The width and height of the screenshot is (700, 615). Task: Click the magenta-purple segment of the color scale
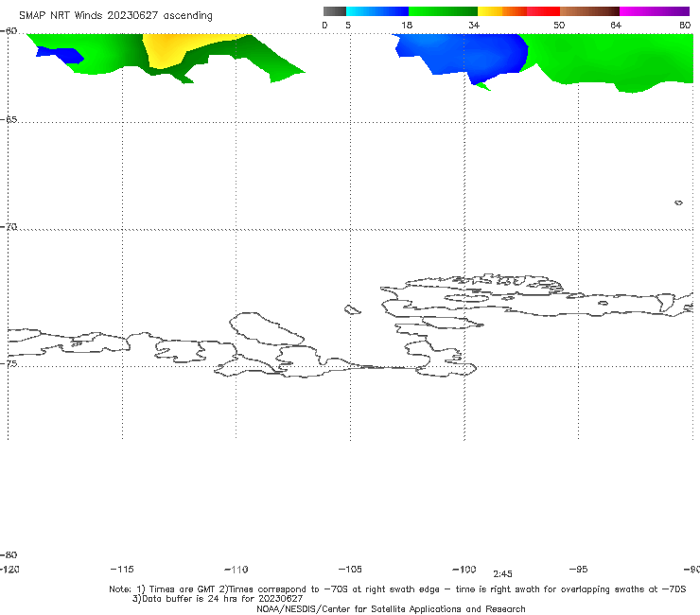coord(655,11)
